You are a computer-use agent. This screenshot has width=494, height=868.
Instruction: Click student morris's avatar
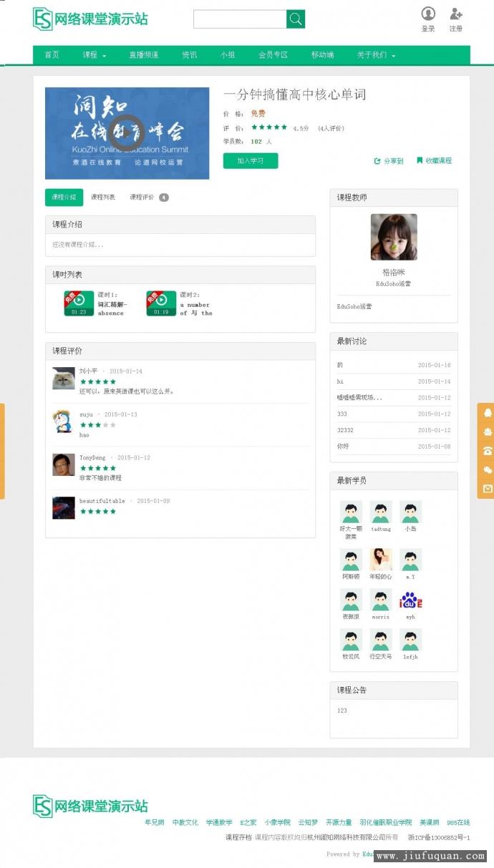(381, 600)
